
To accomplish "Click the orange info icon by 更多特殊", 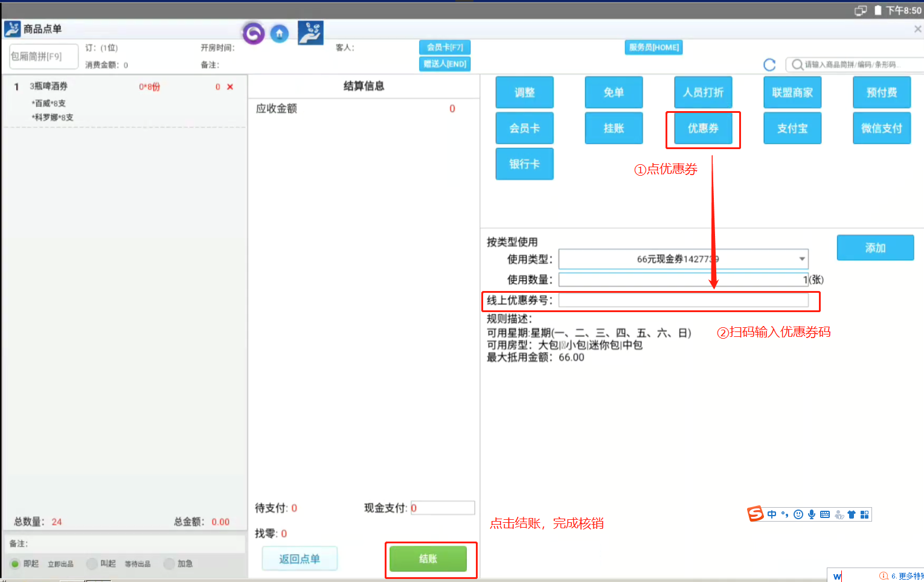I will (x=884, y=576).
